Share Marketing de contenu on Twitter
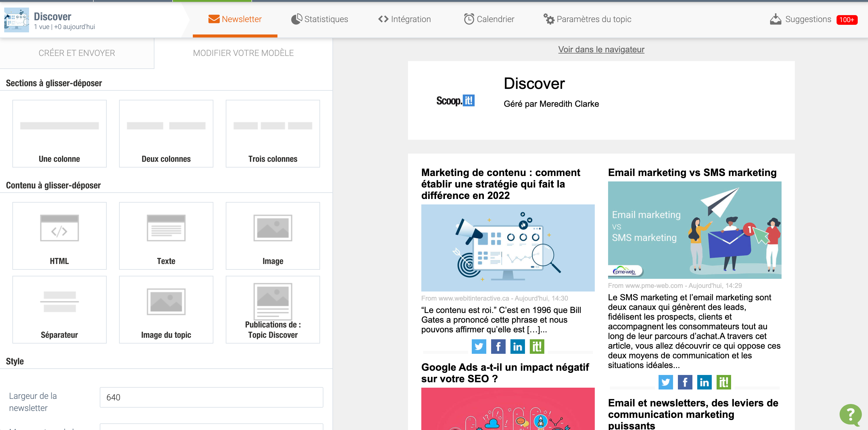The width and height of the screenshot is (868, 430). click(x=479, y=346)
